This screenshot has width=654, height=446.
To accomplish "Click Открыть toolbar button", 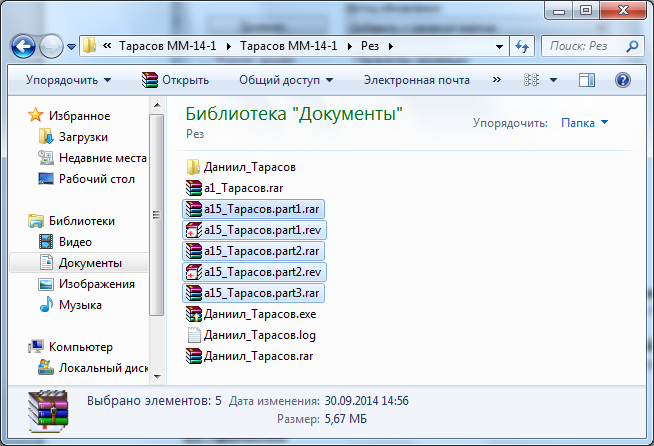I will [175, 80].
